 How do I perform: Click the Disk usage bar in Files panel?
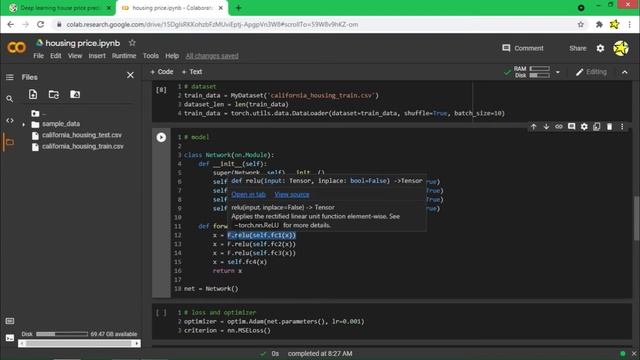pos(62,334)
